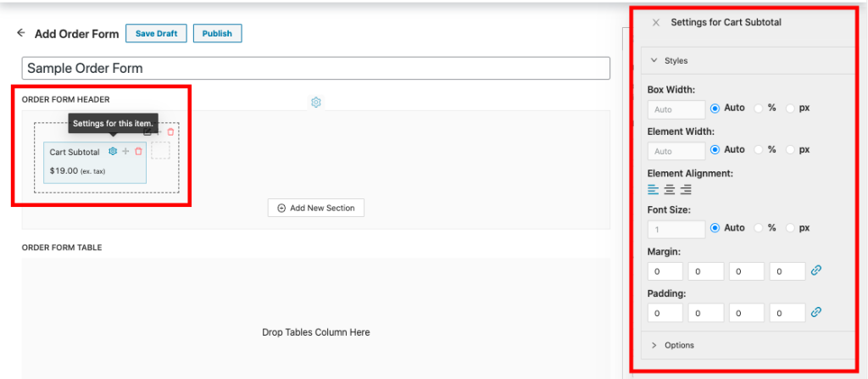
Task: Choose Auto for Font Size
Action: click(715, 228)
